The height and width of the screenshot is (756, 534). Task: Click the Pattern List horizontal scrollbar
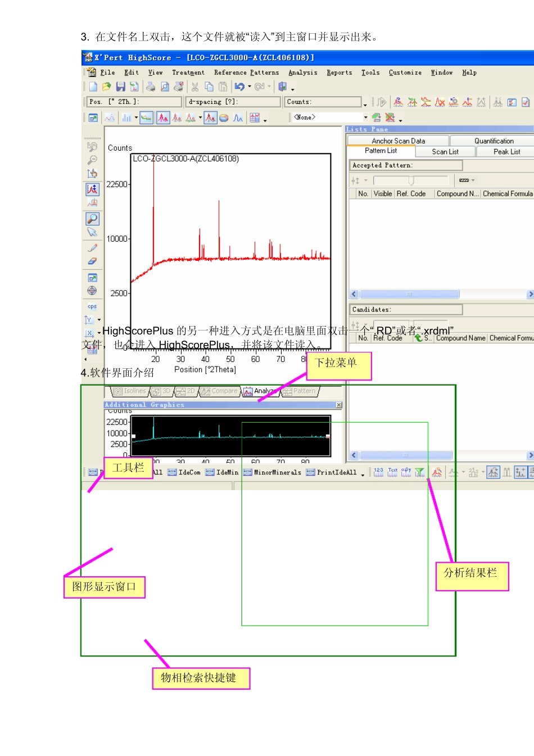click(x=441, y=294)
